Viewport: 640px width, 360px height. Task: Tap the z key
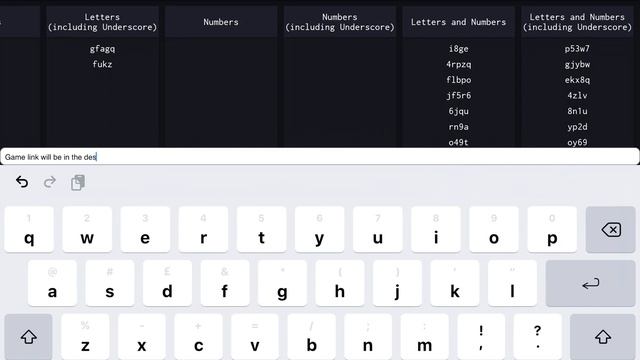point(85,337)
